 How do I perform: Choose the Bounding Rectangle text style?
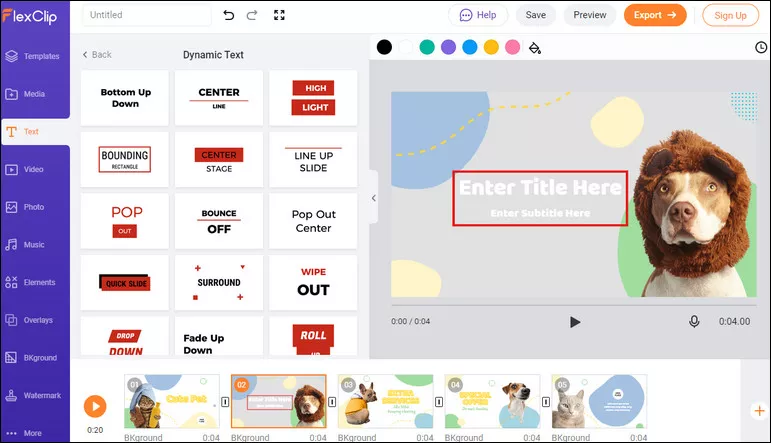[125, 159]
